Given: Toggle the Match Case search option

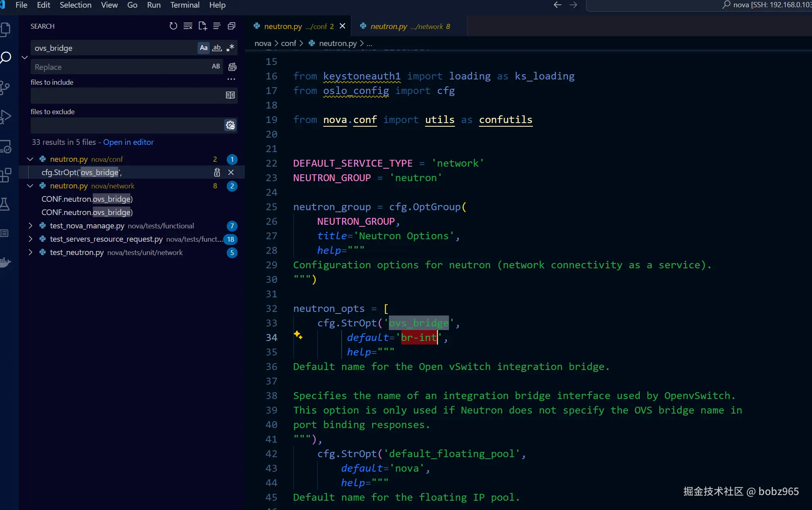Looking at the screenshot, I should 204,48.
